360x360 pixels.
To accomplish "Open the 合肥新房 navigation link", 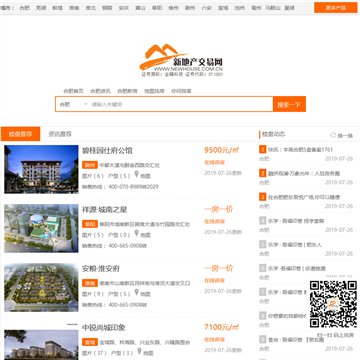I will (x=127, y=91).
